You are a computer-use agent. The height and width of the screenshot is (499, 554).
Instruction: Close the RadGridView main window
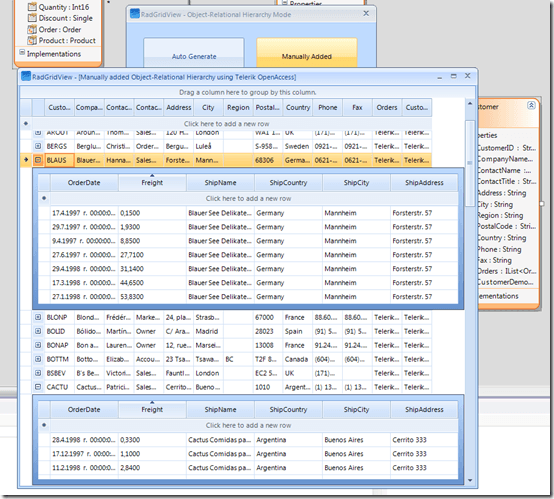point(467,76)
